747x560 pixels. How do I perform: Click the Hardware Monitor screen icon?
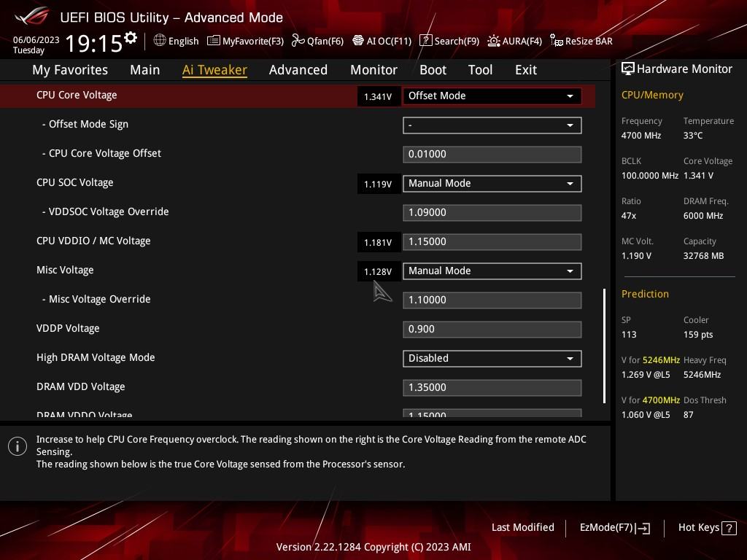[x=628, y=69]
